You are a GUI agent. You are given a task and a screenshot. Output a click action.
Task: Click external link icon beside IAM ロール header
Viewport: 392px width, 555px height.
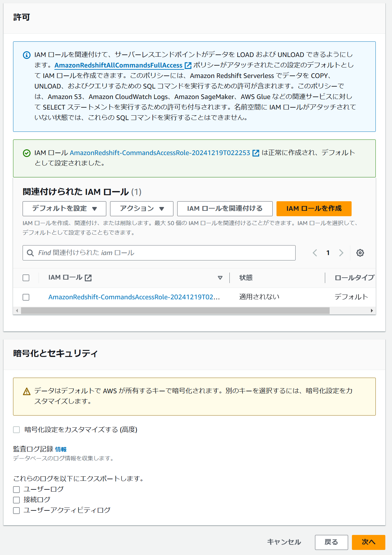point(88,278)
